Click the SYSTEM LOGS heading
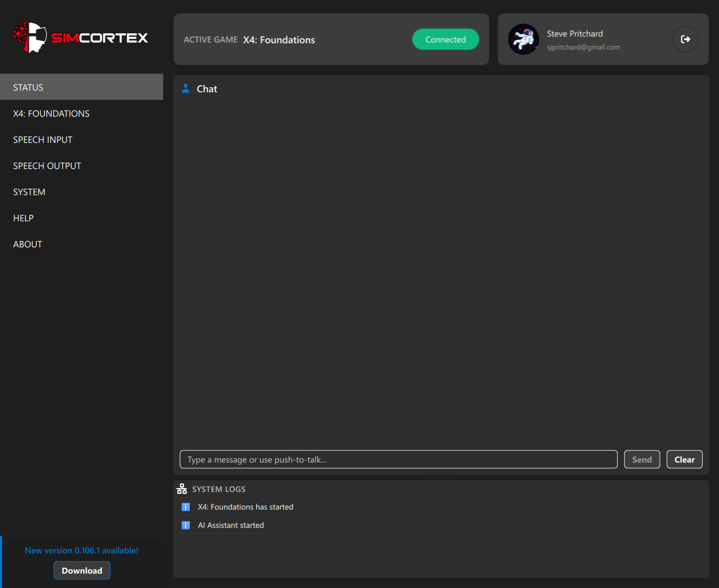Image resolution: width=719 pixels, height=588 pixels. coord(219,489)
